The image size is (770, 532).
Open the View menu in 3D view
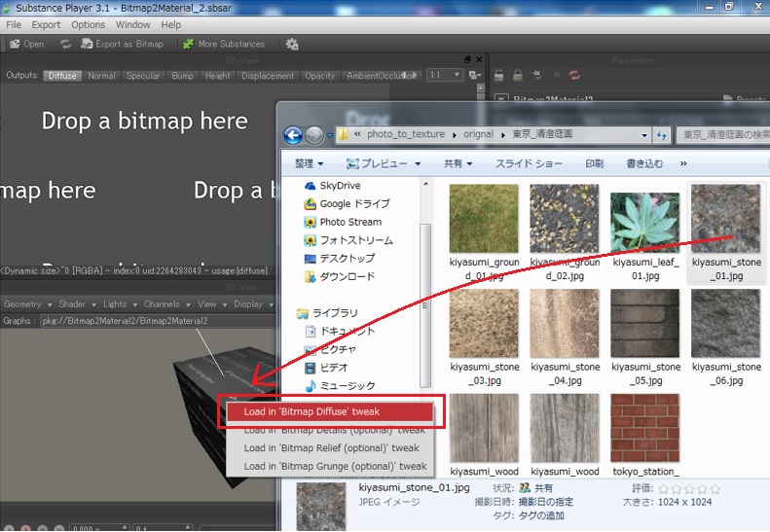pos(212,304)
